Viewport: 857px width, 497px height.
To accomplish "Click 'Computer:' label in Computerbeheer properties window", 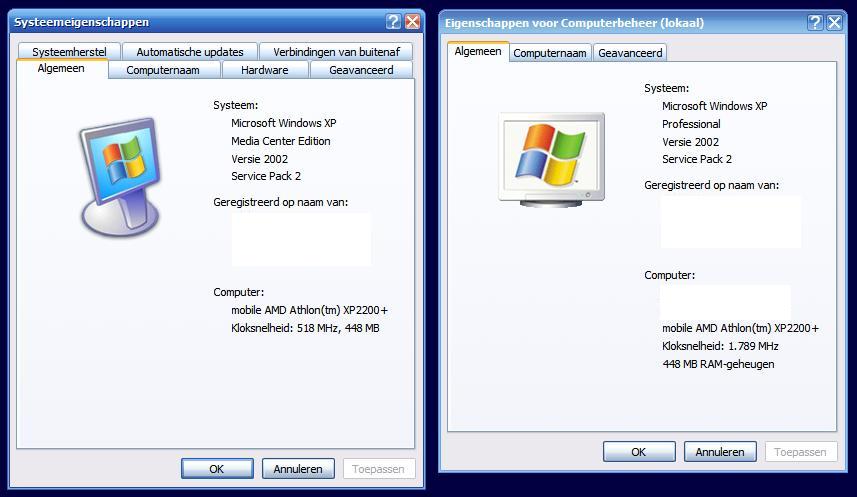I will (670, 275).
